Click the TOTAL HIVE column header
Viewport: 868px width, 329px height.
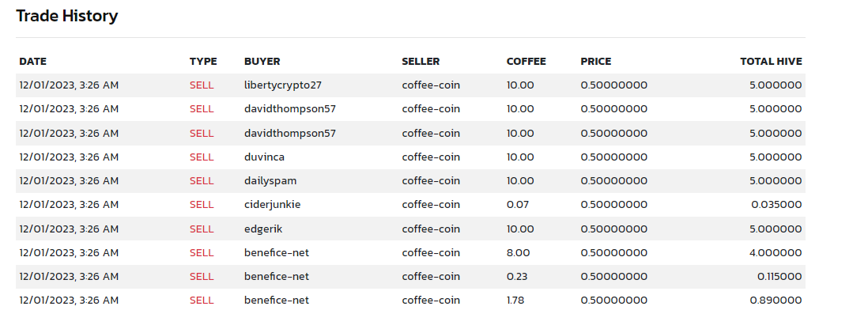click(771, 62)
